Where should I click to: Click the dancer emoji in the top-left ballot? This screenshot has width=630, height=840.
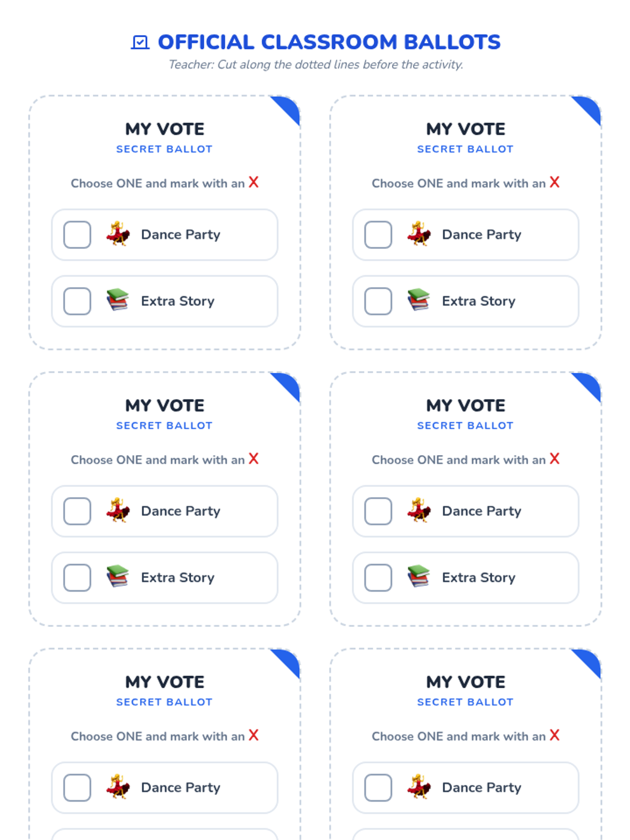click(118, 234)
